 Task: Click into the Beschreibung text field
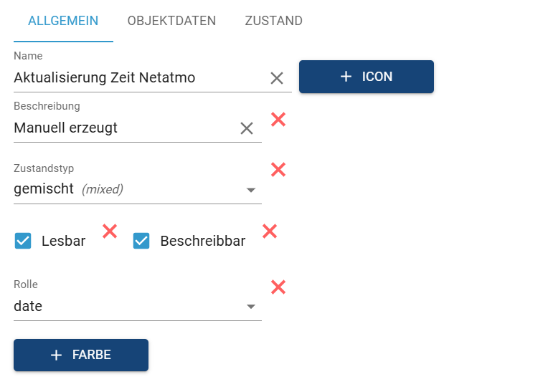click(x=122, y=128)
